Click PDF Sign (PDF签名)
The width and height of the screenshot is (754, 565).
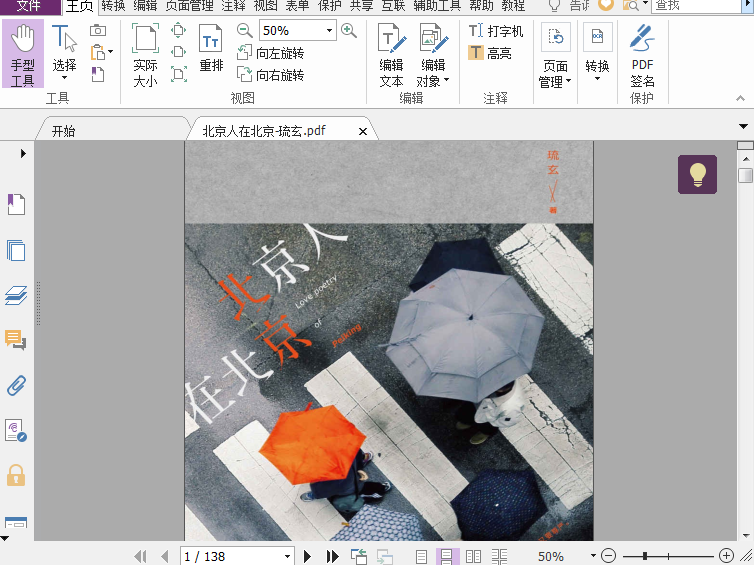(642, 55)
